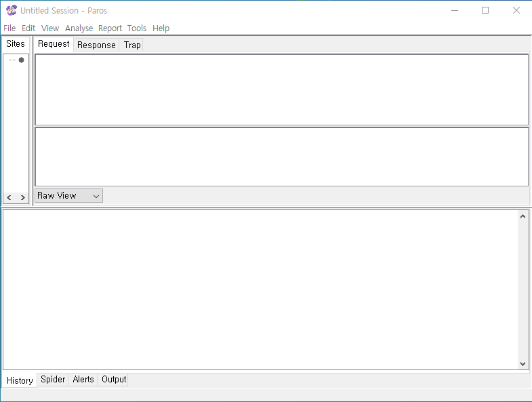Click into the request body text area
The width and height of the screenshot is (532, 402).
click(282, 157)
